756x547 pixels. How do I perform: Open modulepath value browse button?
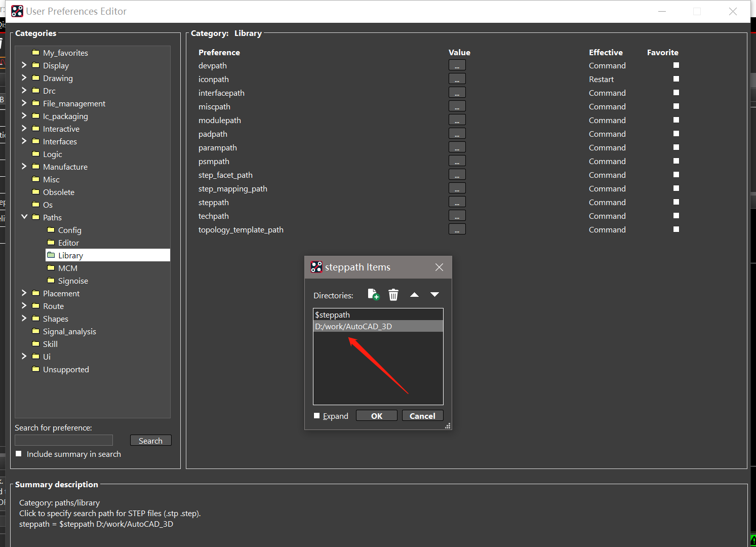pos(457,120)
